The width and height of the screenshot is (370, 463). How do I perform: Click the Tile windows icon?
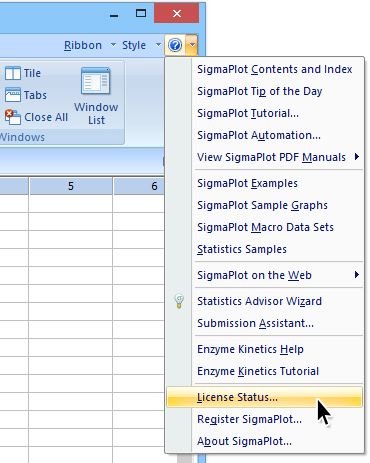pyautogui.click(x=13, y=73)
